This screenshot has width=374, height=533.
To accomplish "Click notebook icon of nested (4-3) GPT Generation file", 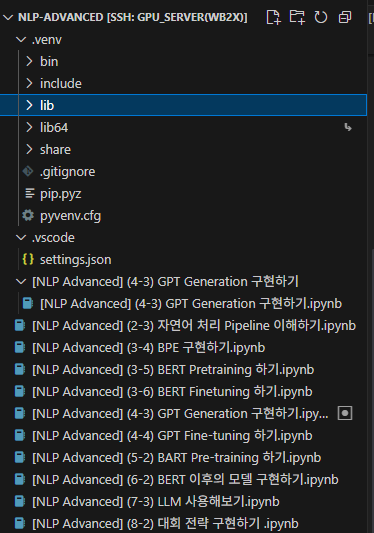I will pyautogui.click(x=28, y=303).
